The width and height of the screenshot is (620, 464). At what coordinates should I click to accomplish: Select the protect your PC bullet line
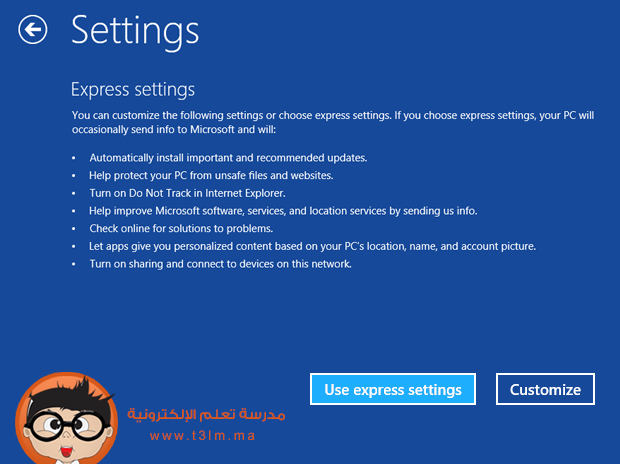point(211,176)
